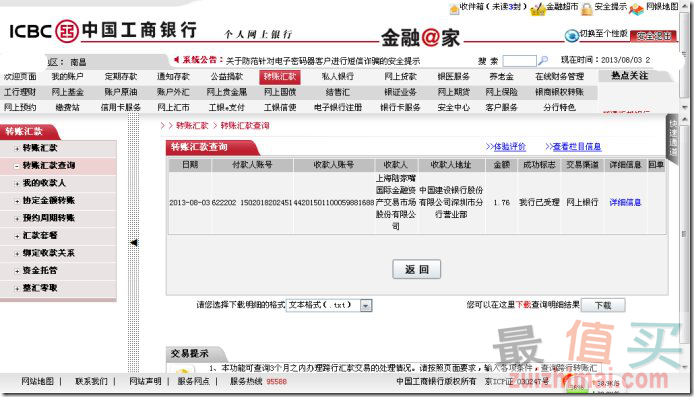694x397 pixels.
Task: Open the 结售汇 menu item
Action: pos(338,92)
